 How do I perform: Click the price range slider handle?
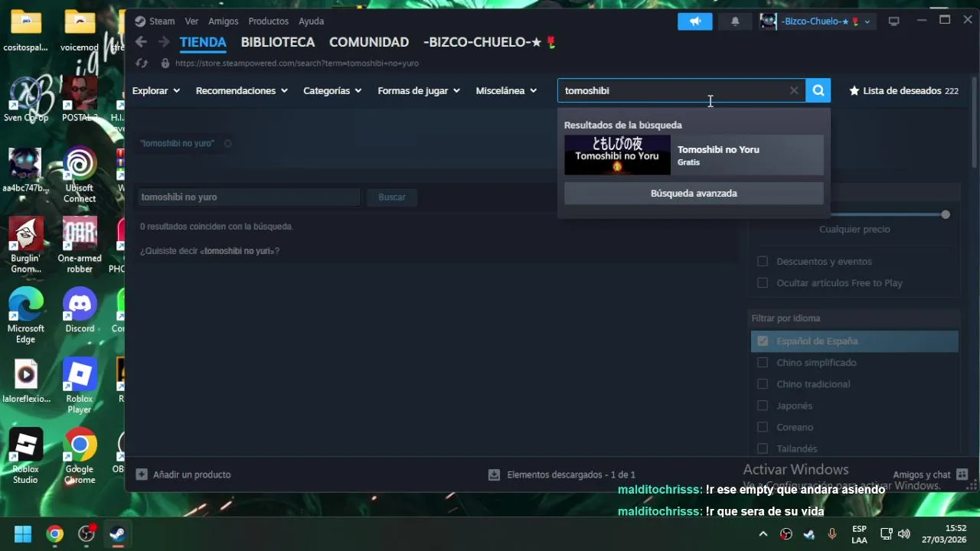point(946,214)
